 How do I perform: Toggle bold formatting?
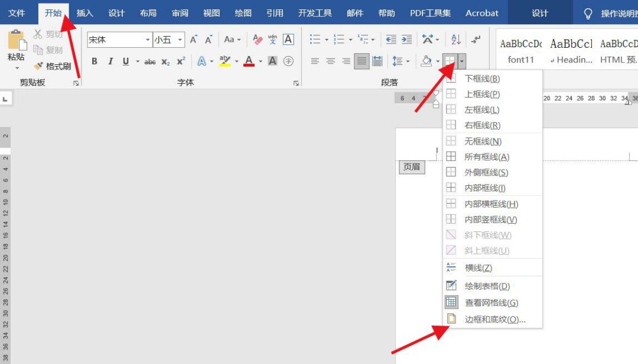pos(94,60)
